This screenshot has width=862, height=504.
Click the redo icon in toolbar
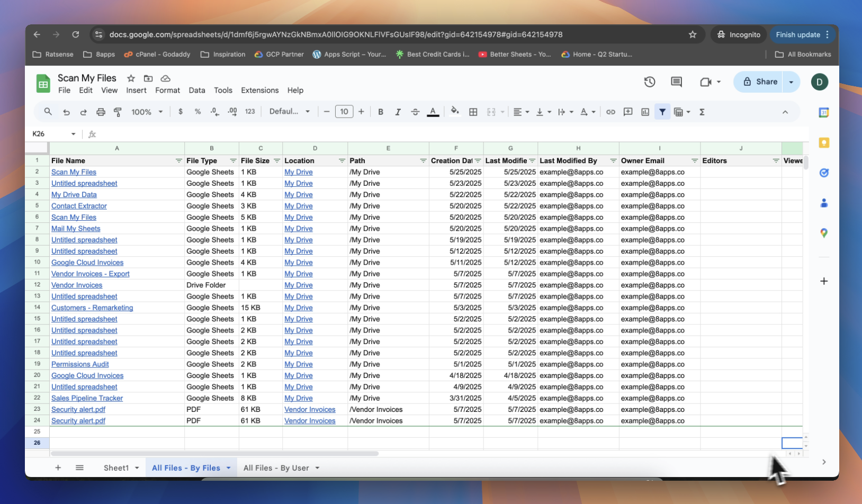click(83, 112)
